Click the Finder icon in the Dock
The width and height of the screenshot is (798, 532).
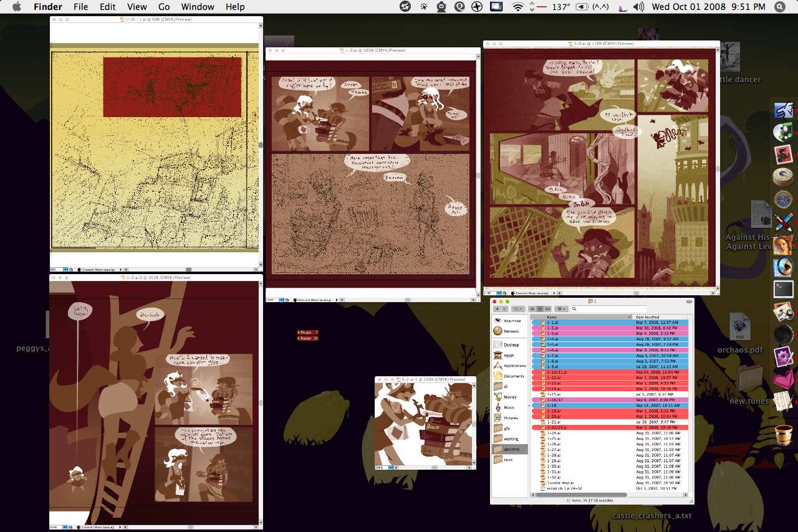[783, 110]
